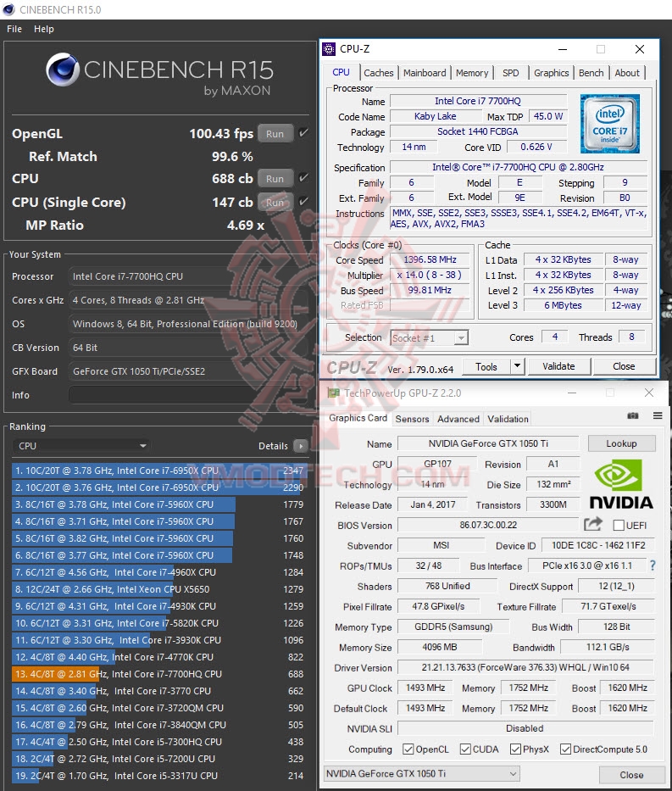
Task: Toggle the UEFI checkbox in GPU-Z
Action: click(x=619, y=526)
